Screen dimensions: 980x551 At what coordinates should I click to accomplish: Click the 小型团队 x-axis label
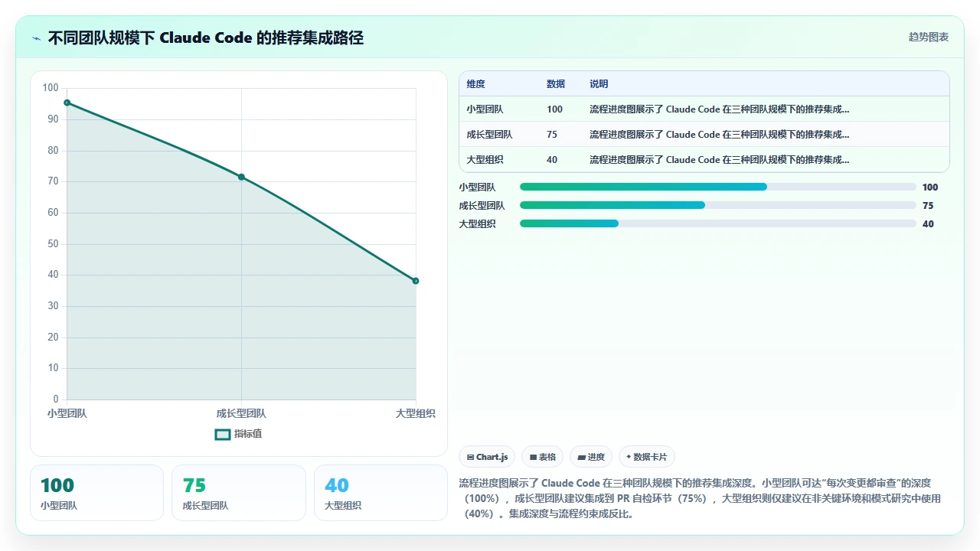(x=67, y=413)
